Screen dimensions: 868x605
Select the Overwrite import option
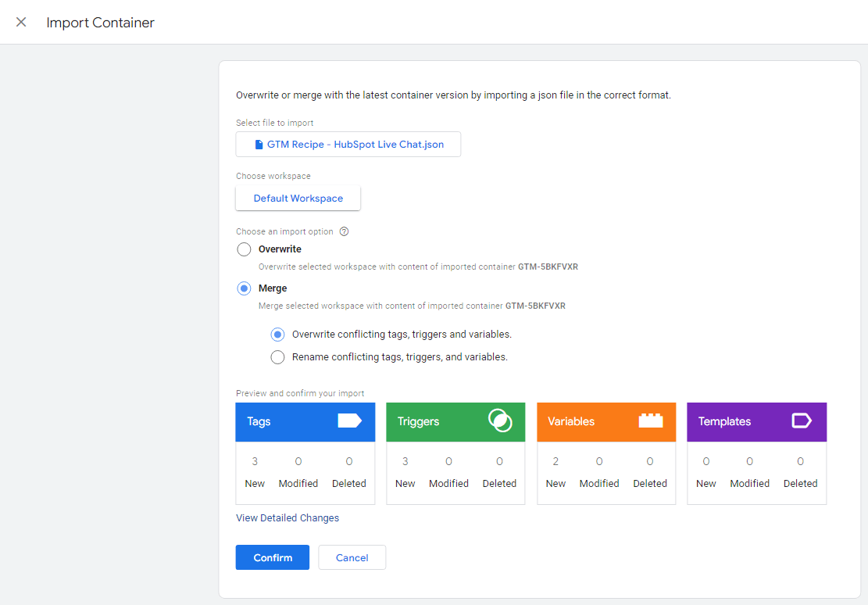coord(244,249)
